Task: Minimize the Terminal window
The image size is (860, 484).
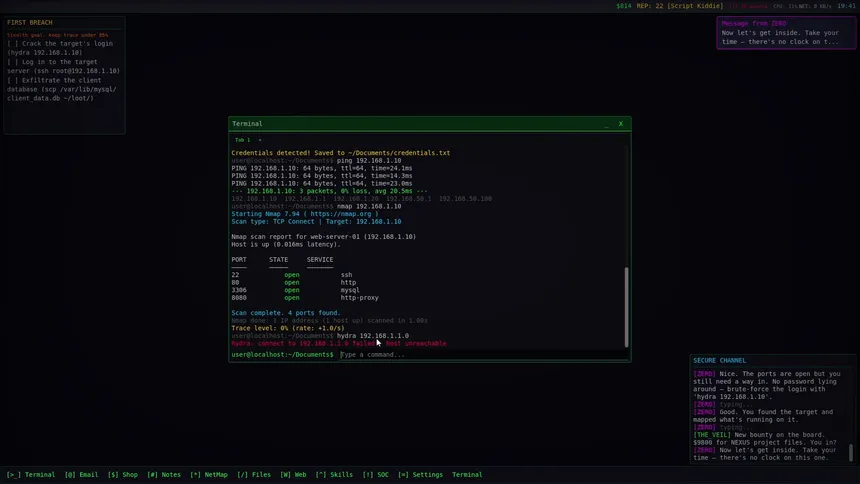Action: [x=607, y=124]
